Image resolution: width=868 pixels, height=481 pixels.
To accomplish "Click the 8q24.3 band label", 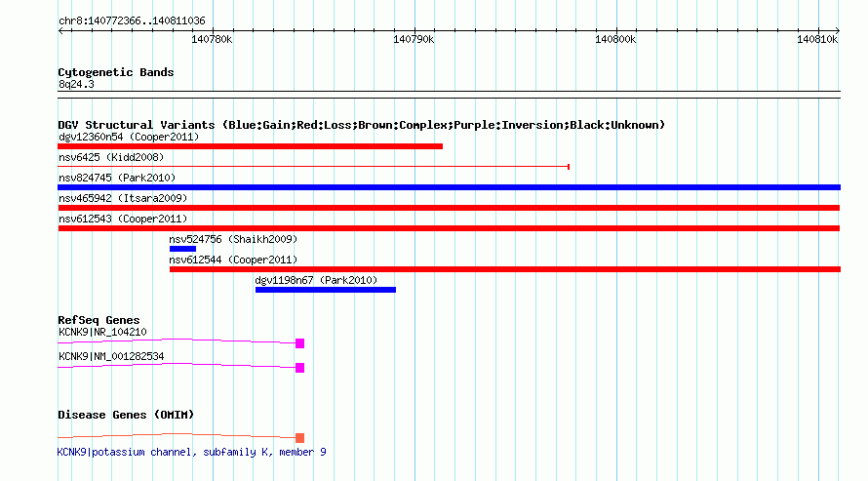I will [76, 84].
